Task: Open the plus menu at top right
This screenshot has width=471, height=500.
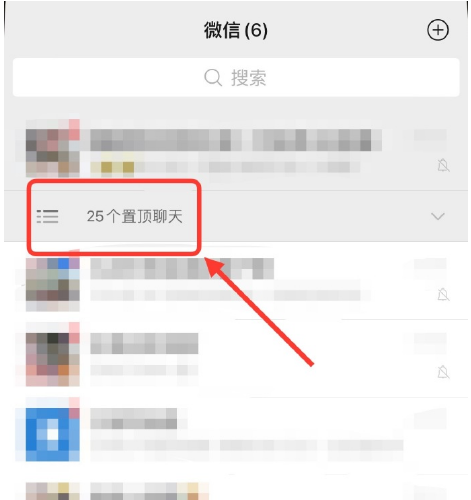Action: [438, 30]
